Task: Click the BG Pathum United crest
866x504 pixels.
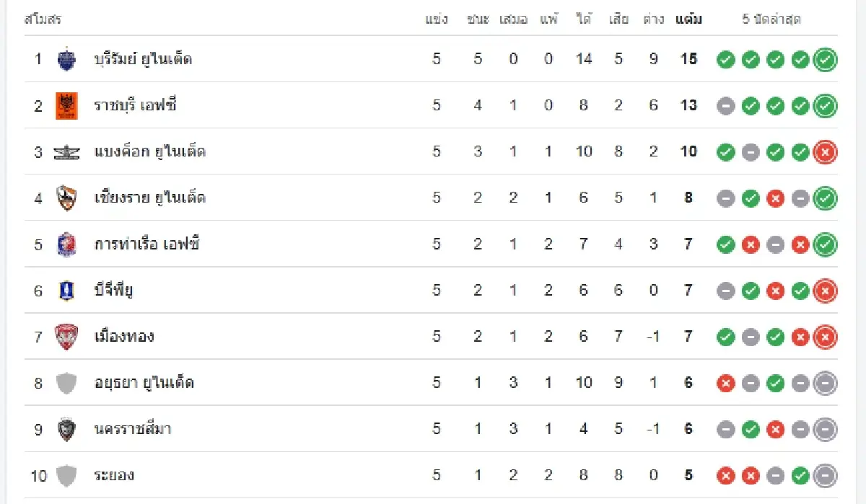Action: tap(66, 290)
